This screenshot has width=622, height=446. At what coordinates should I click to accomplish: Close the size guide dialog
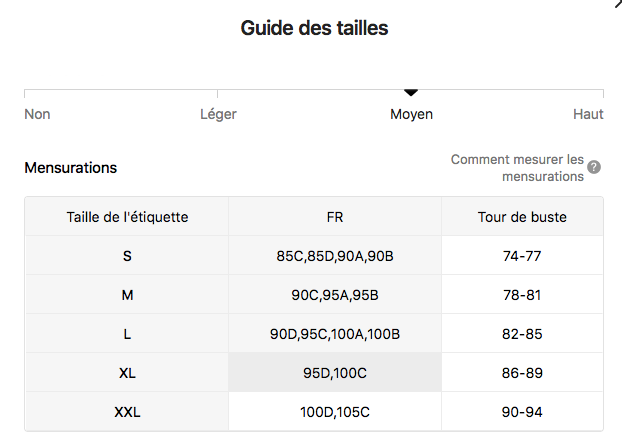(617, 3)
